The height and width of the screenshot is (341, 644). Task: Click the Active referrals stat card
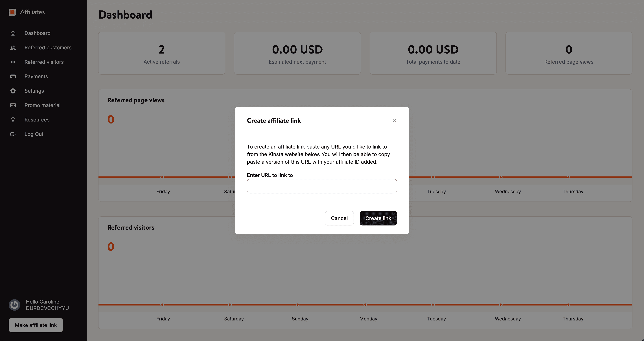(161, 53)
